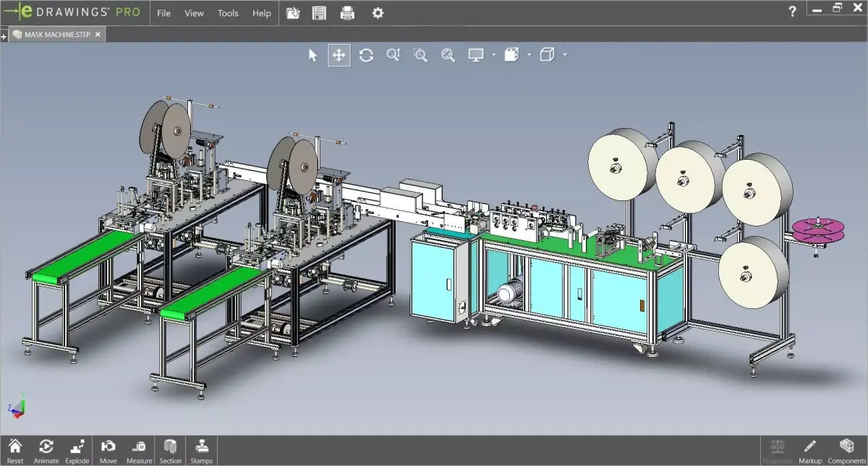
Task: Expand the display style dropdown arrow
Action: coord(494,55)
